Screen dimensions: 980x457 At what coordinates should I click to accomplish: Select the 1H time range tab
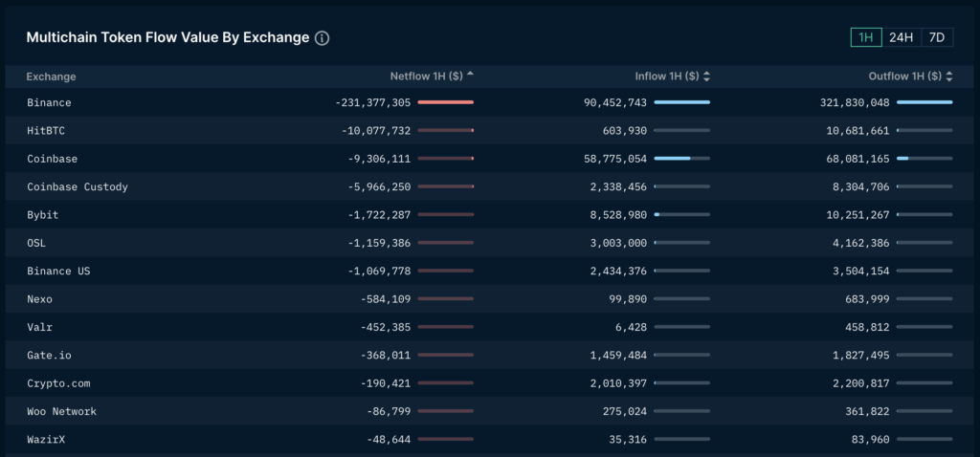click(865, 37)
